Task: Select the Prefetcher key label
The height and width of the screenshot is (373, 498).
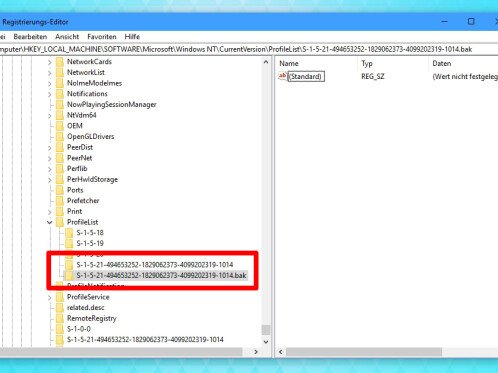Action: point(83,200)
